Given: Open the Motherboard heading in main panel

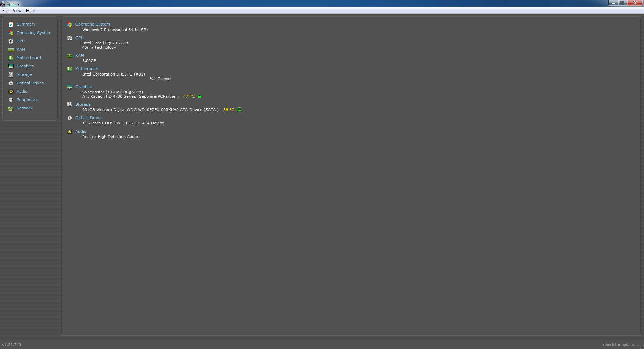Looking at the screenshot, I should coord(87,69).
